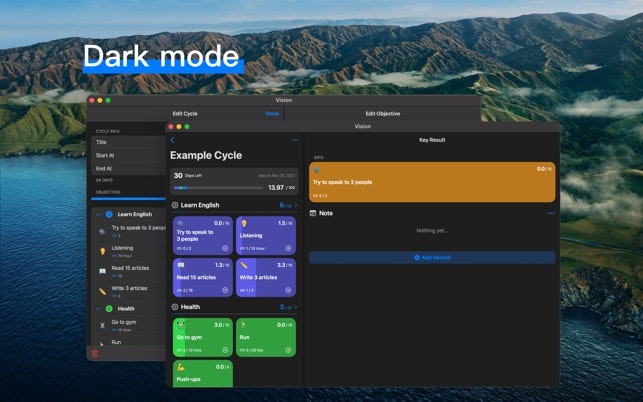Click the Key Result pane heading
The image size is (643, 402).
click(432, 140)
